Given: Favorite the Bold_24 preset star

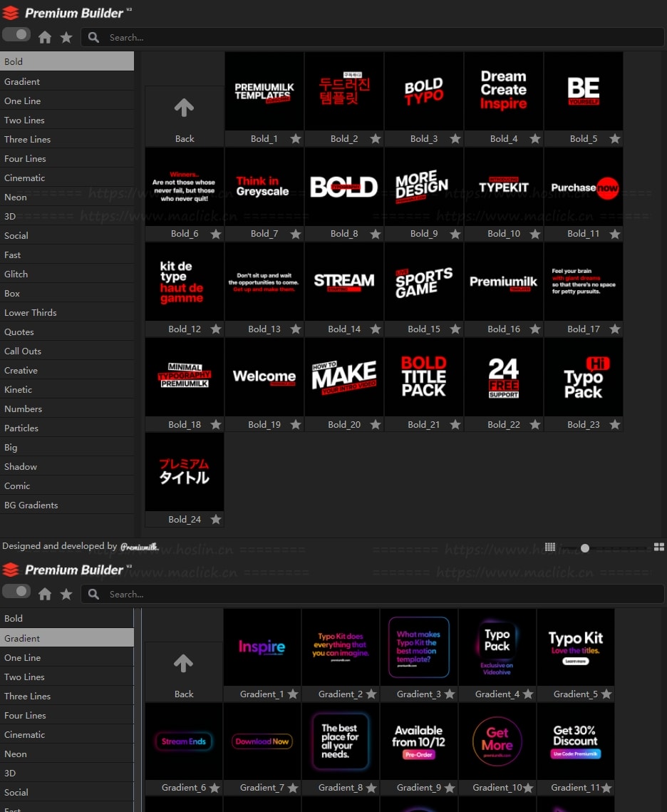Looking at the screenshot, I should point(216,520).
